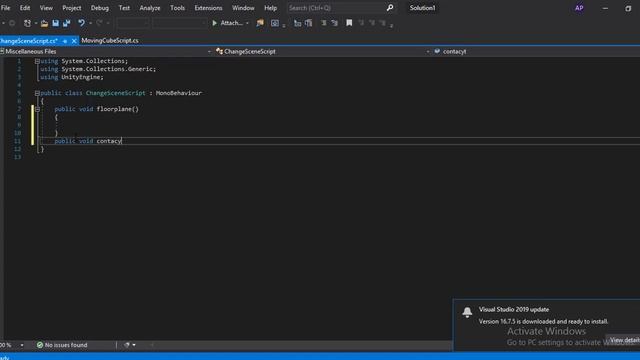Image resolution: width=640 pixels, height=360 pixels.
Task: Click the UnityEngine using statement
Action: [72, 77]
